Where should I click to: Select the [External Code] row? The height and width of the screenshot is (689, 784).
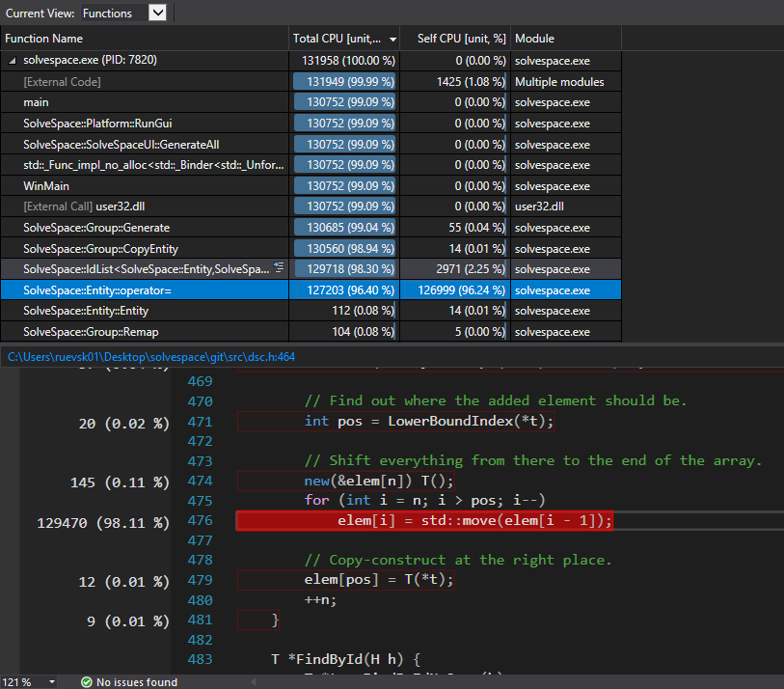pyautogui.click(x=311, y=82)
